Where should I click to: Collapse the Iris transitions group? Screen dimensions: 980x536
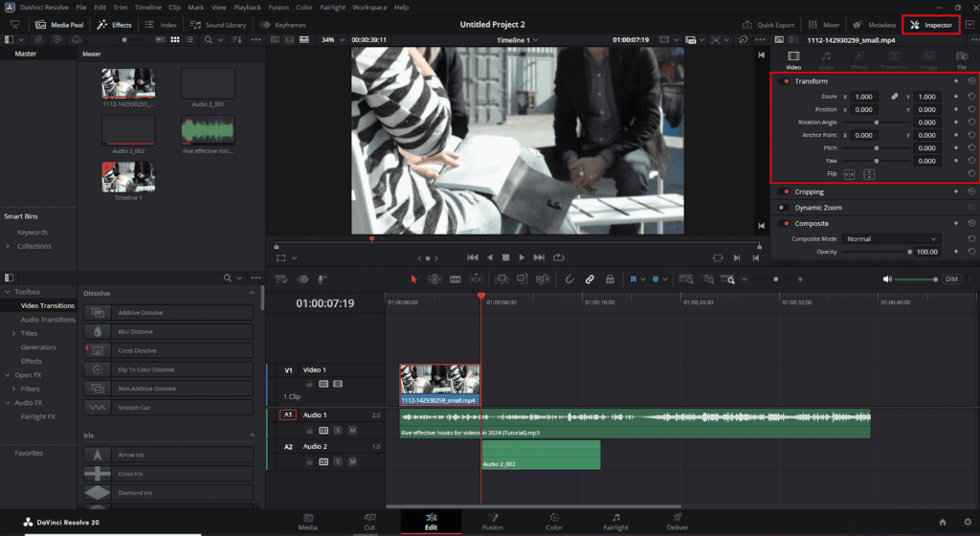pos(252,435)
